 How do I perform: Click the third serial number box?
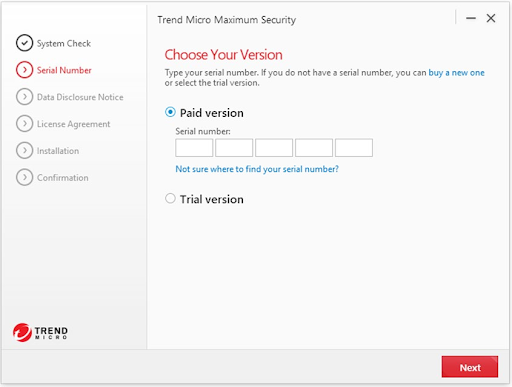(274, 148)
